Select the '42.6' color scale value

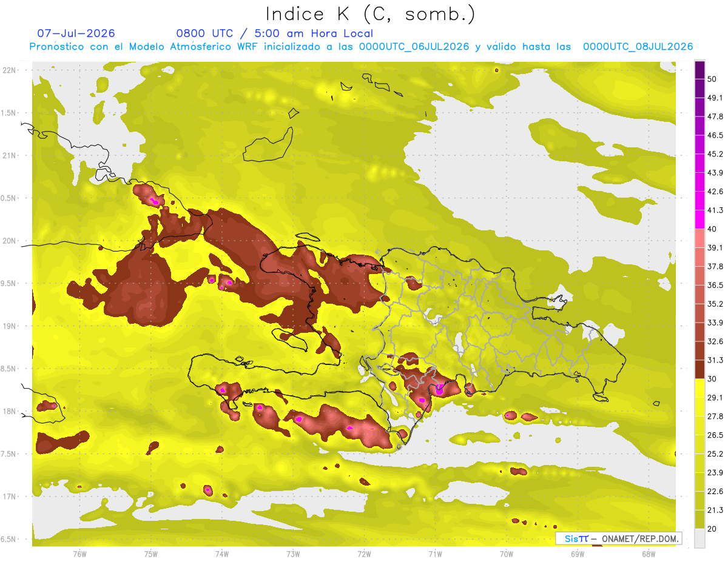715,192
